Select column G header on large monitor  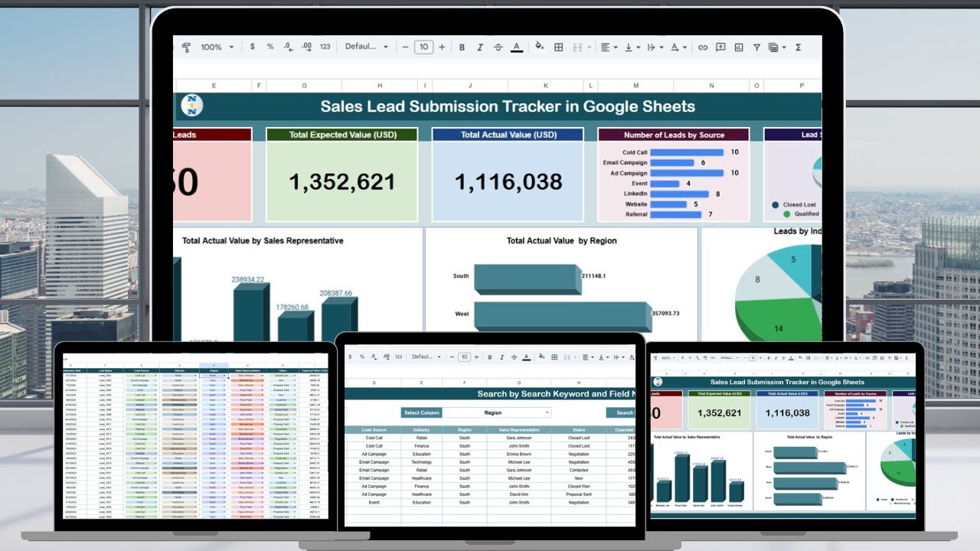tap(305, 86)
